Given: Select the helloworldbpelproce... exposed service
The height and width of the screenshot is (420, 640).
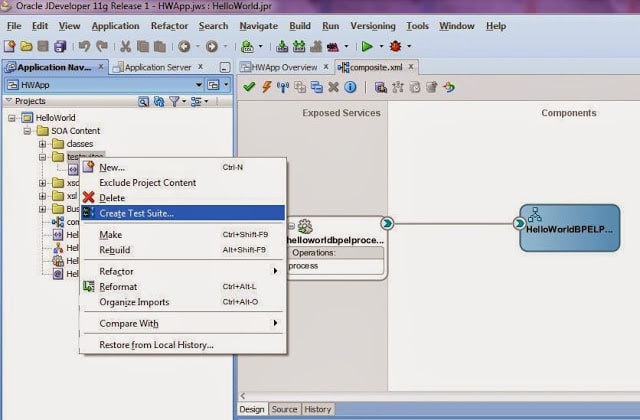Looking at the screenshot, I should point(336,240).
